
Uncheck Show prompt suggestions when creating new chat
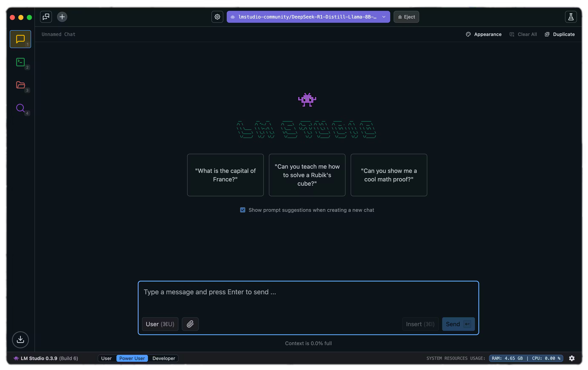[x=243, y=210]
